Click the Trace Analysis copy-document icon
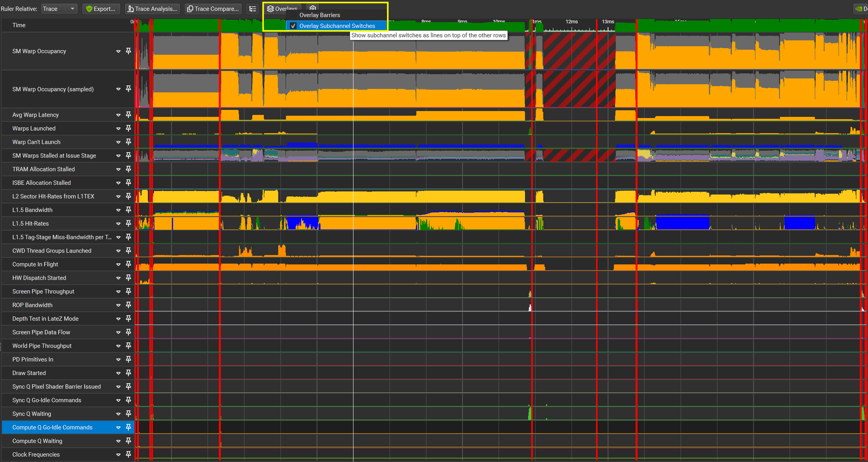 (x=152, y=9)
